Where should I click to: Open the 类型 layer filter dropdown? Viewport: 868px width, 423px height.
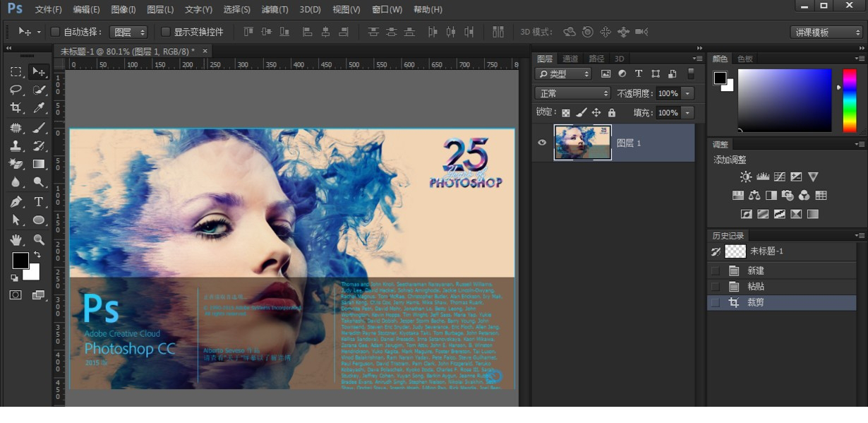tap(563, 73)
